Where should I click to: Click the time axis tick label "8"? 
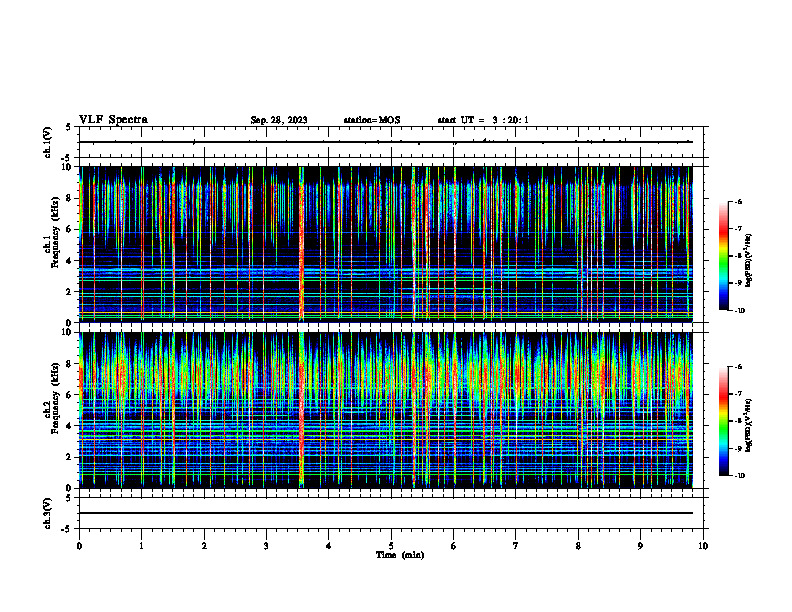click(x=578, y=546)
